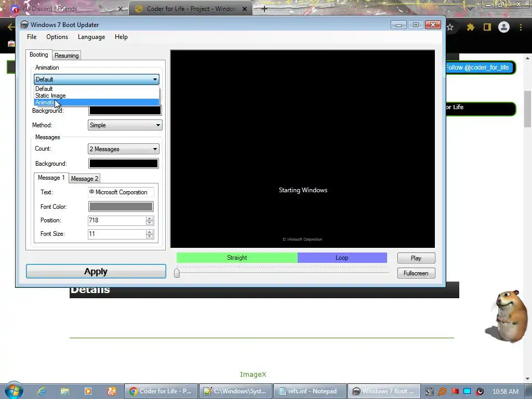The width and height of the screenshot is (532, 399).
Task: Click the round speaker-like tray icon
Action: click(x=480, y=392)
